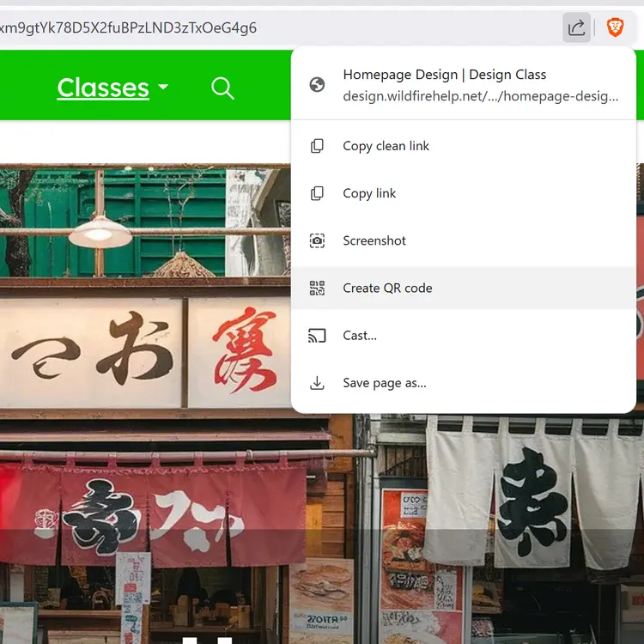Open the Brave Shields lion icon

point(615,27)
